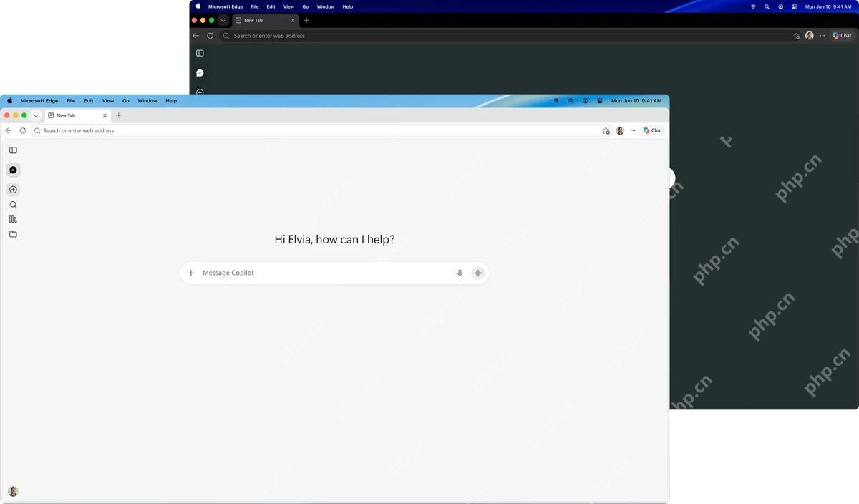The height and width of the screenshot is (504, 859).
Task: Open sidebar search magnifier icon
Action: (x=13, y=205)
